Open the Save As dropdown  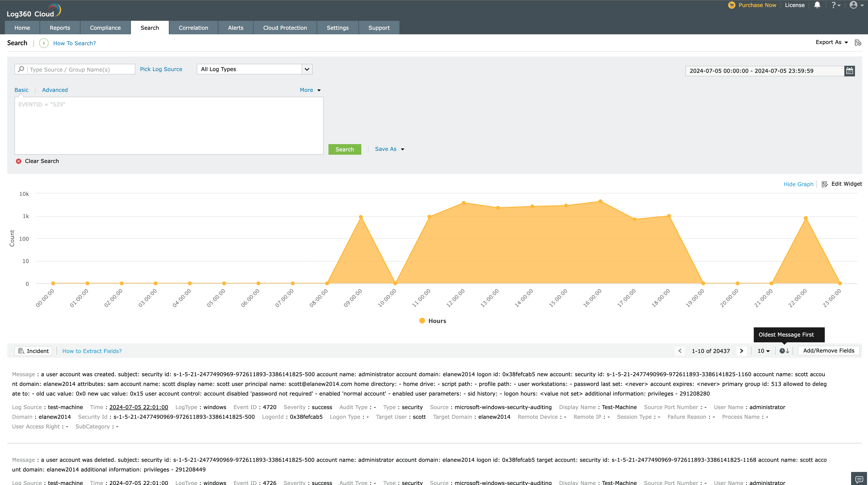click(389, 149)
